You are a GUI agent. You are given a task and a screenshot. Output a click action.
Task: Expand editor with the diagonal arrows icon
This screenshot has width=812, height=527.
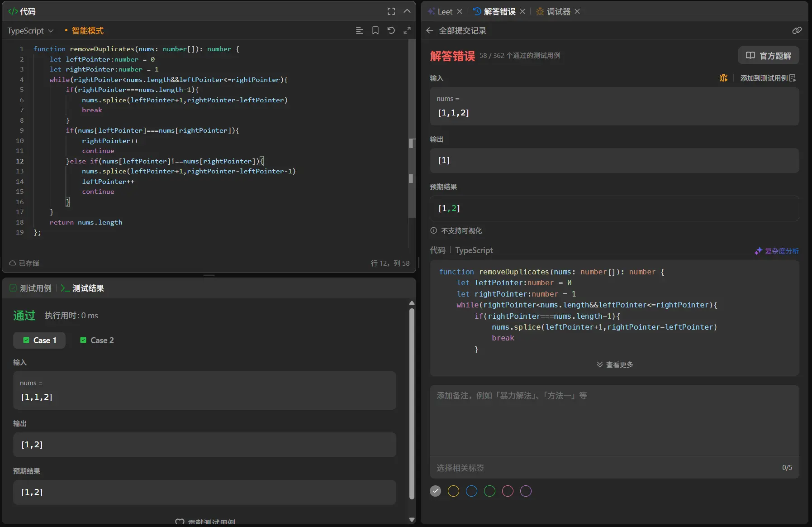(407, 30)
